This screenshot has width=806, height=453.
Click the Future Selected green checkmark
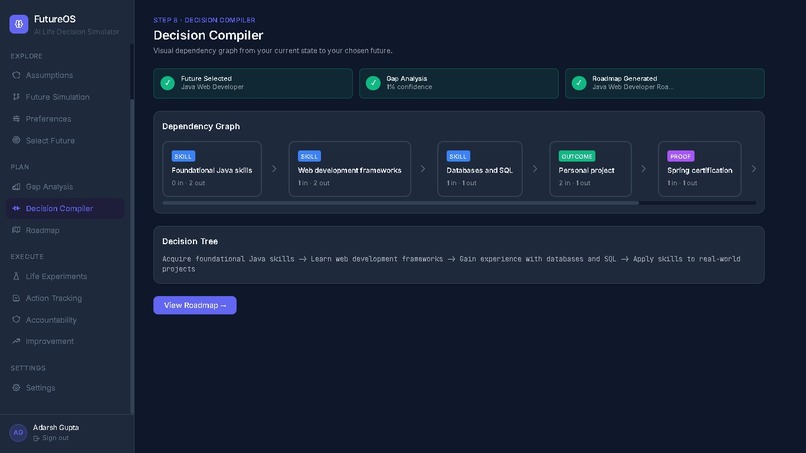pyautogui.click(x=168, y=83)
